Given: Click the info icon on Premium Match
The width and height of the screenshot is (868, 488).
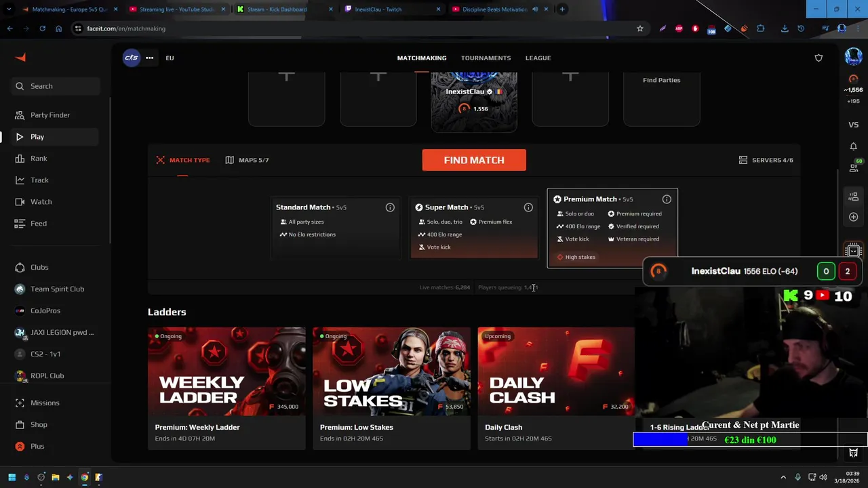Looking at the screenshot, I should pos(667,199).
